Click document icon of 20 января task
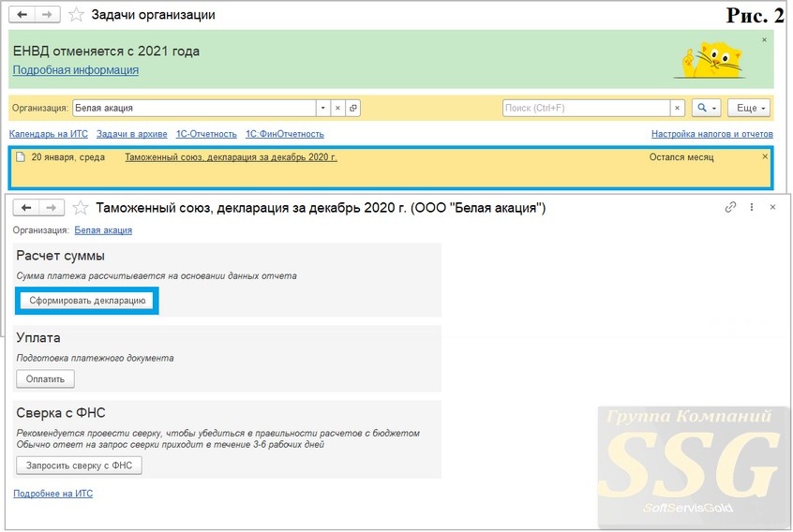The height and width of the screenshot is (532, 793). 21,157
